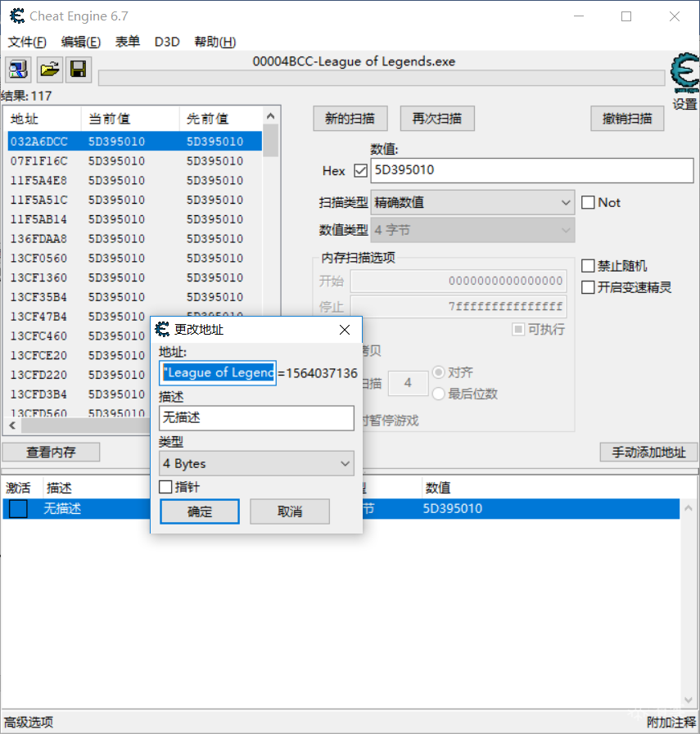Screen dimensions: 700x734
Task: Click the save floppy disk icon
Action: tap(79, 70)
